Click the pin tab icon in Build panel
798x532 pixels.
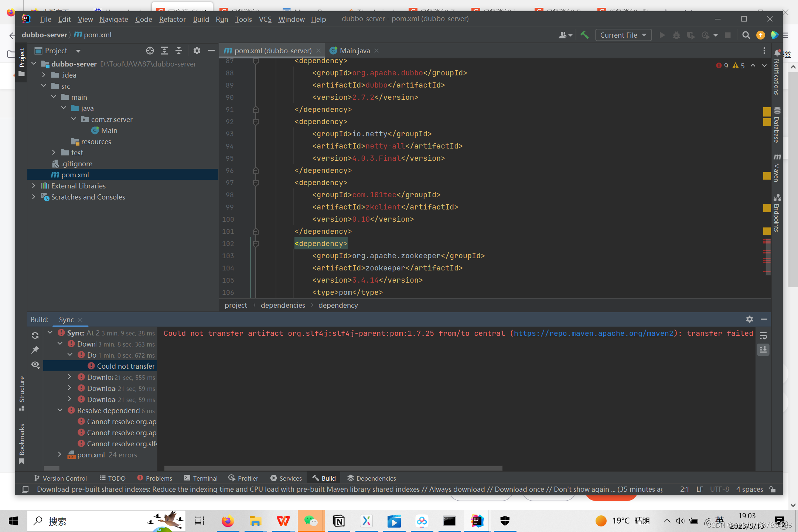tap(35, 349)
